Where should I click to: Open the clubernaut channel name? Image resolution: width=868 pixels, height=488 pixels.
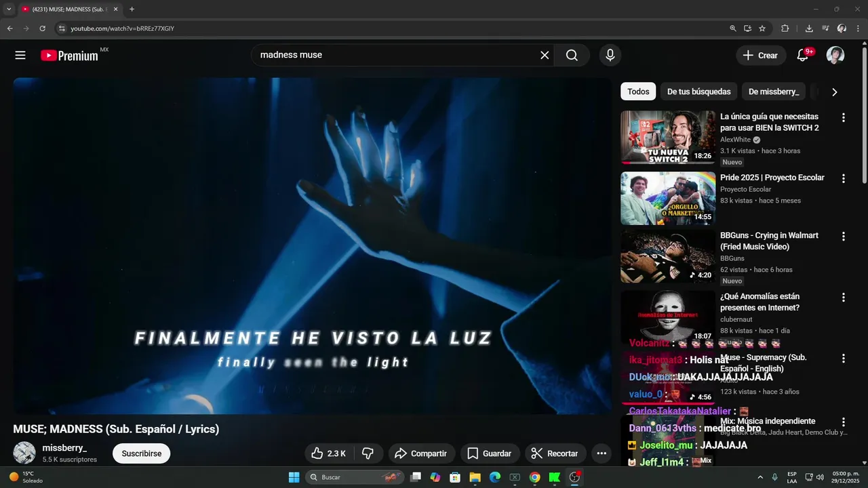click(737, 319)
